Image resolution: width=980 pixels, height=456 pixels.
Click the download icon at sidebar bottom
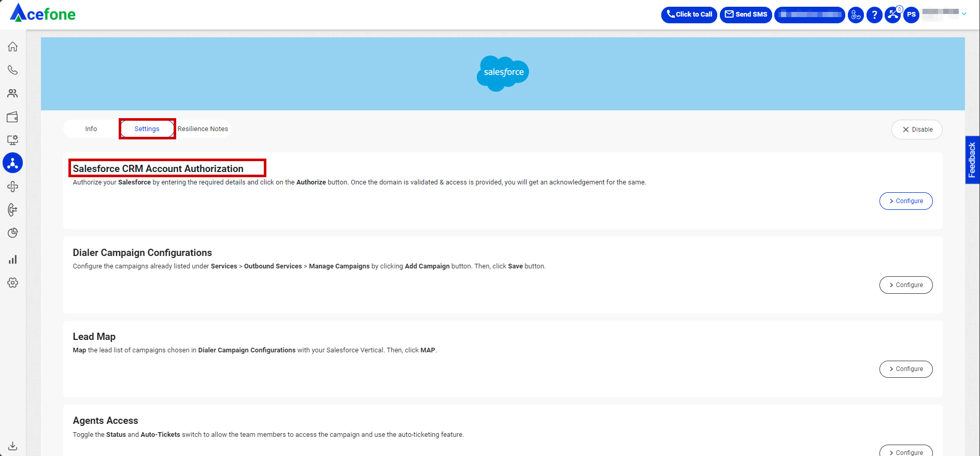[x=13, y=446]
